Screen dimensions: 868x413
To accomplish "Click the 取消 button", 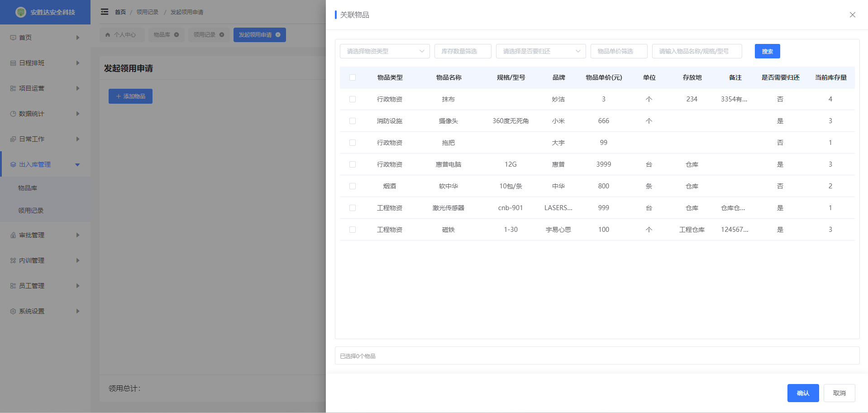I will click(839, 393).
